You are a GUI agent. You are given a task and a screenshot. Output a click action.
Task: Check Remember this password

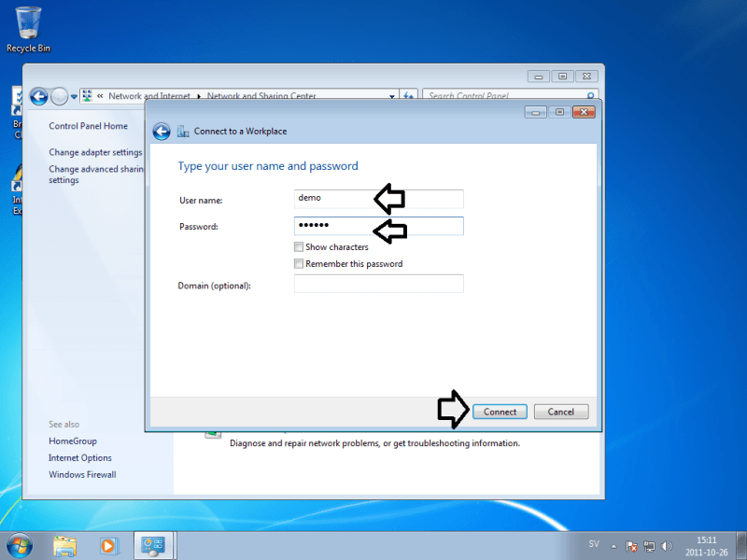coord(299,264)
